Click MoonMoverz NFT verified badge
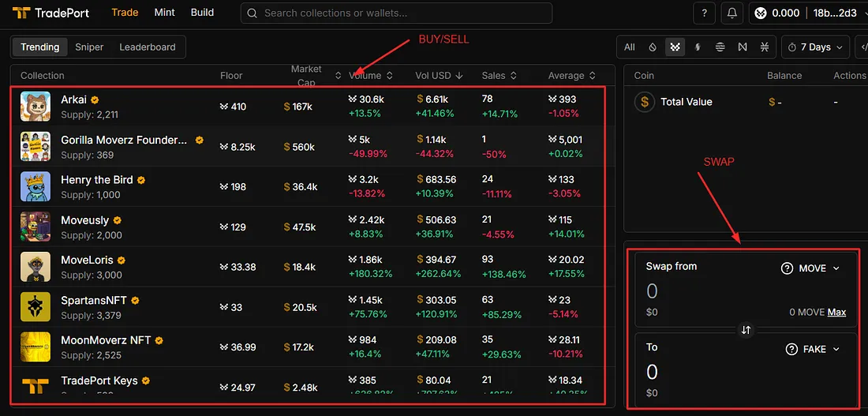Screen dimensions: 868x416 click(159, 341)
